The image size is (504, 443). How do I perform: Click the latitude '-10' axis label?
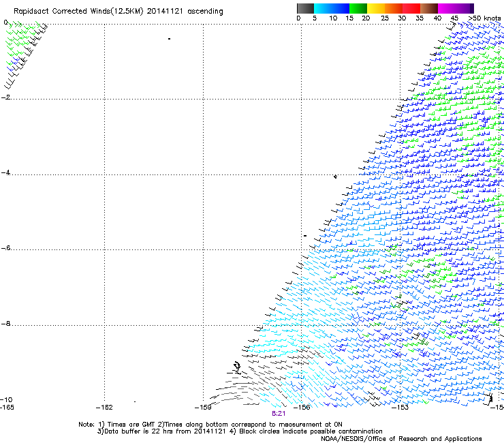point(6,400)
